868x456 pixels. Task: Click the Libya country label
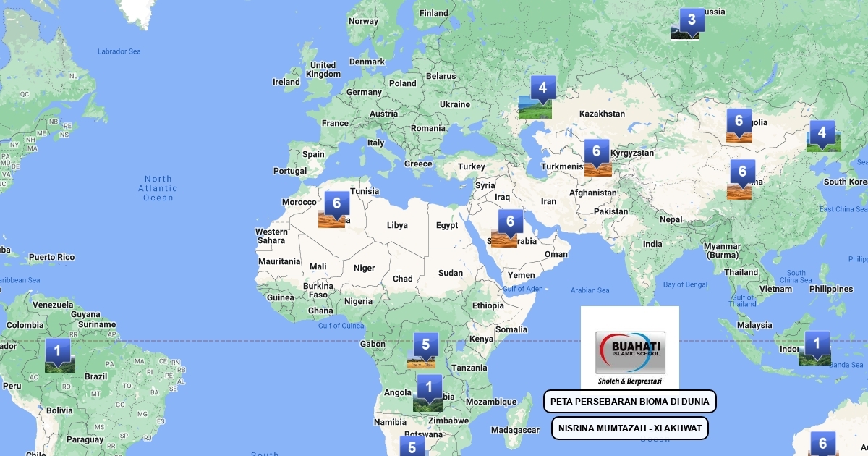coord(397,225)
